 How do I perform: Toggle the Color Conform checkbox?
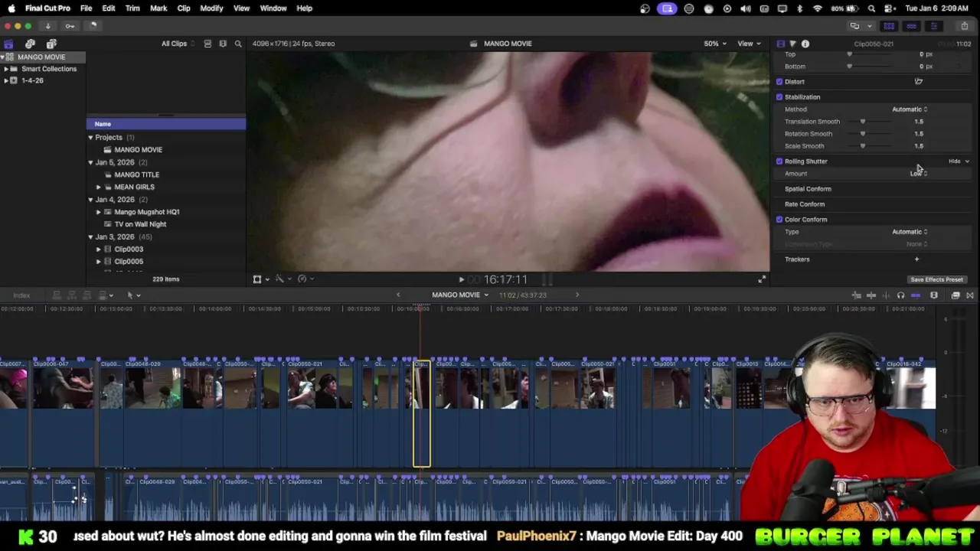pos(779,220)
